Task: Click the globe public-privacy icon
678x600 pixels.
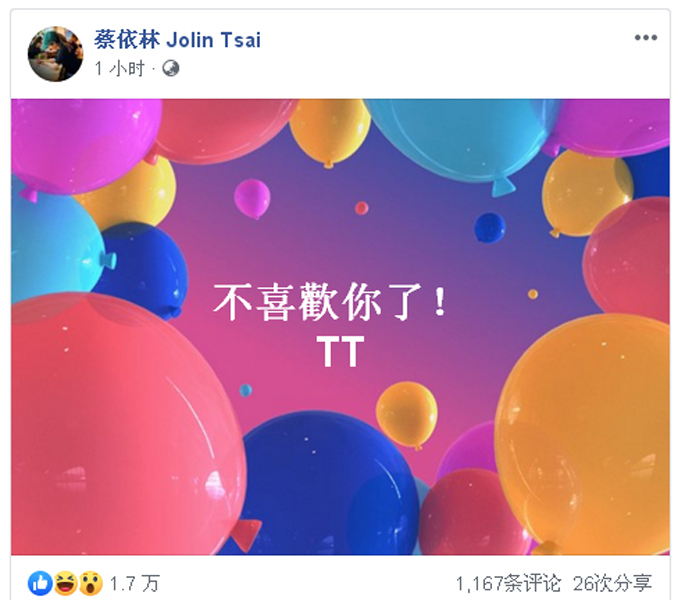Action: click(170, 68)
